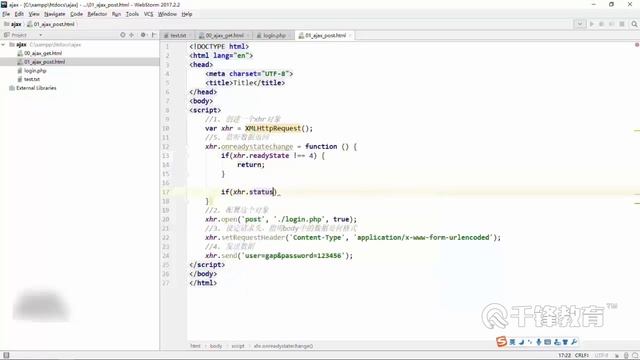Click the Stop icon in toolbar
This screenshot has height=360, width=640.
pyautogui.click(x=622, y=24)
